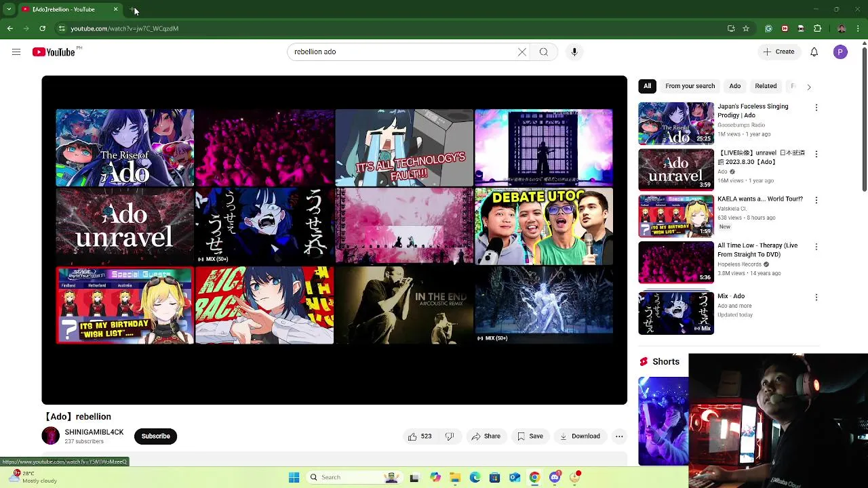
Task: Open Outlook from taskbar
Action: tap(515, 477)
